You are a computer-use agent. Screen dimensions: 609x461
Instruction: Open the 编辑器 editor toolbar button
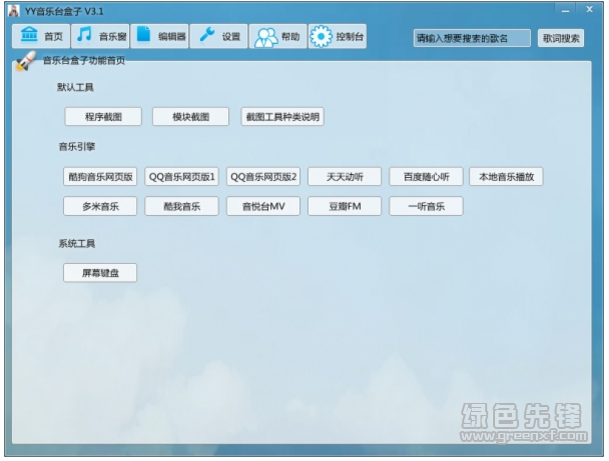pyautogui.click(x=160, y=36)
